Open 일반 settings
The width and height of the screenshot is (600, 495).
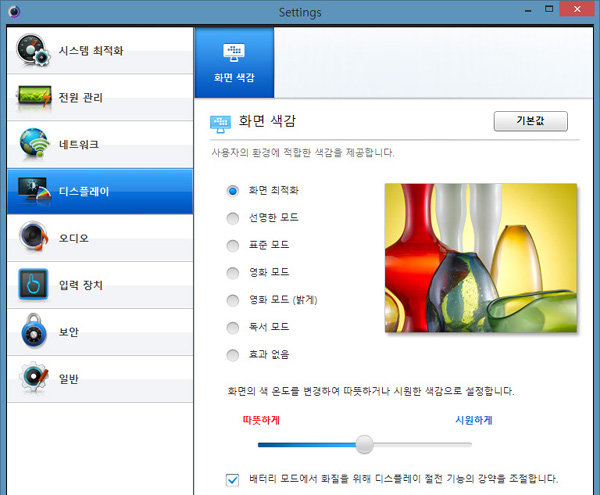(x=100, y=379)
